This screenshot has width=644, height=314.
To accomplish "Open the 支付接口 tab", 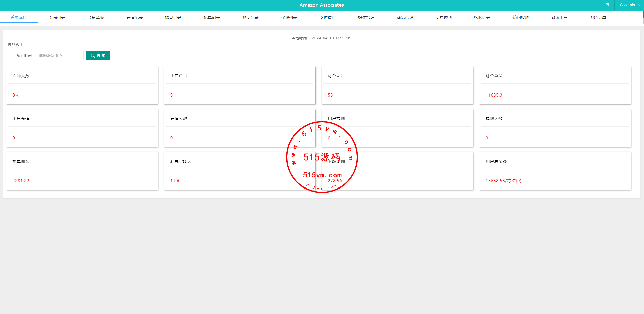I will (327, 17).
